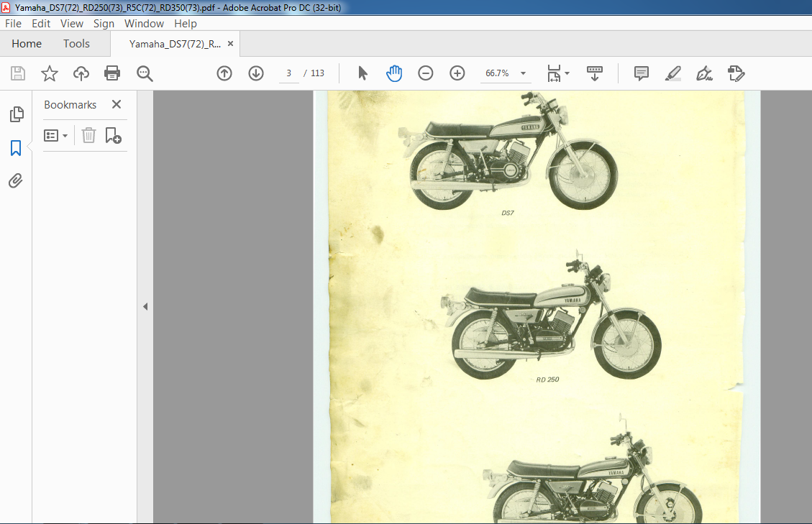This screenshot has height=524, width=812.
Task: Click the scrolling mode read icon
Action: 595,73
